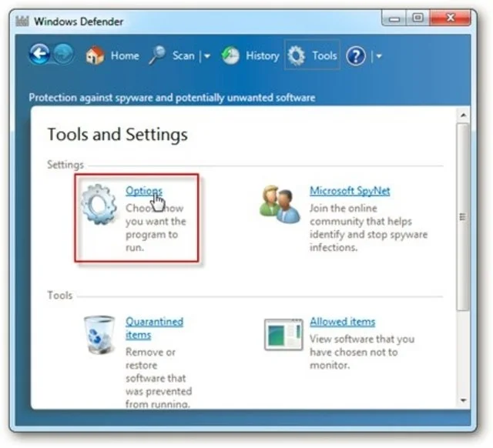The width and height of the screenshot is (493, 448).
Task: Click the Forward arrow navigation button
Action: tap(63, 54)
